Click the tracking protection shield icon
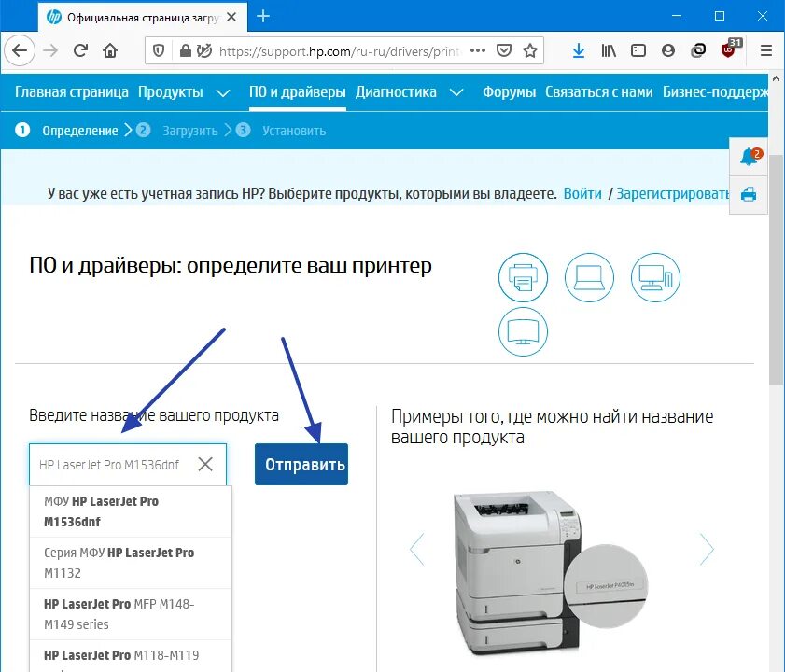This screenshot has width=785, height=672. 159,50
